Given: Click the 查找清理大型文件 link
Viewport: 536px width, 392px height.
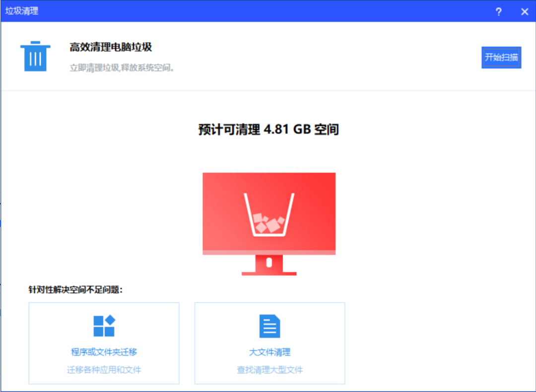Looking at the screenshot, I should [x=269, y=370].
